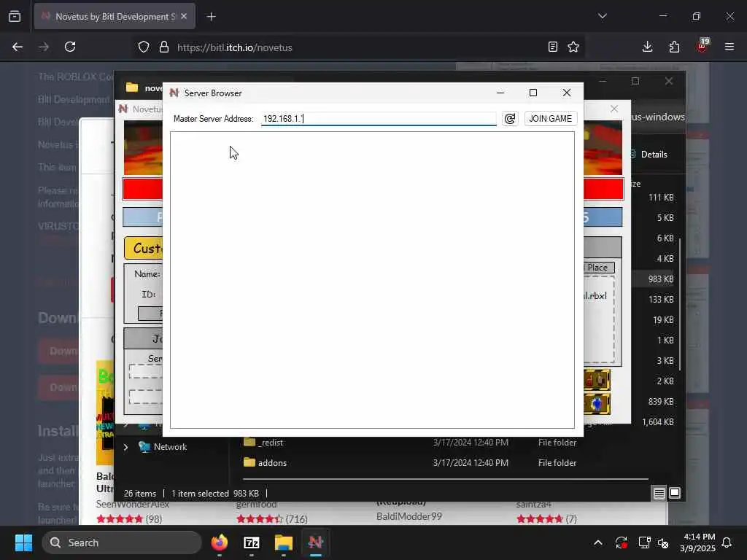
Task: Open the Firefox hamburger menu
Action: (x=729, y=47)
